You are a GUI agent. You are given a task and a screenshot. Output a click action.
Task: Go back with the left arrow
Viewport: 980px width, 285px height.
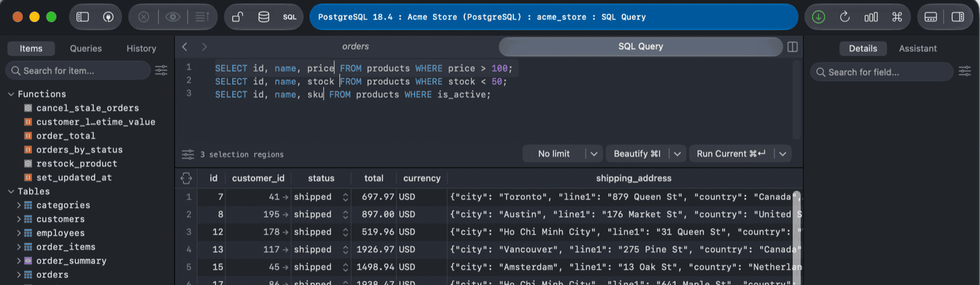[x=185, y=47]
